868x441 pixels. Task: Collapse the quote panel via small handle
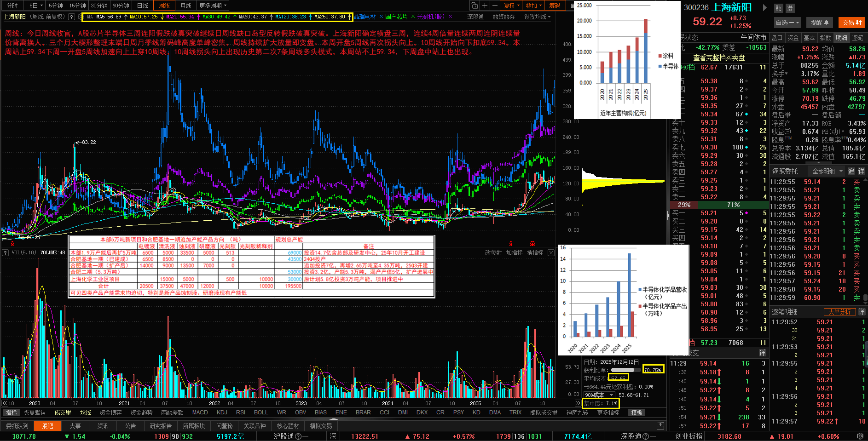[x=668, y=215]
